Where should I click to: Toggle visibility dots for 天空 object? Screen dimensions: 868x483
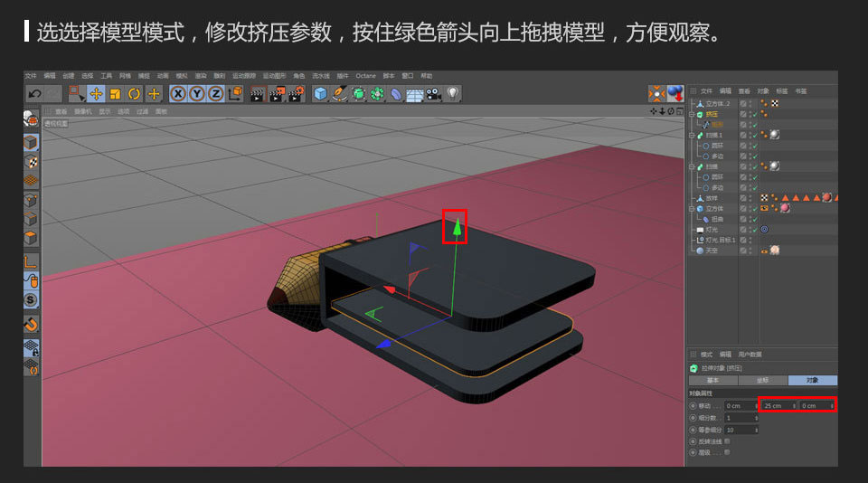coord(750,251)
